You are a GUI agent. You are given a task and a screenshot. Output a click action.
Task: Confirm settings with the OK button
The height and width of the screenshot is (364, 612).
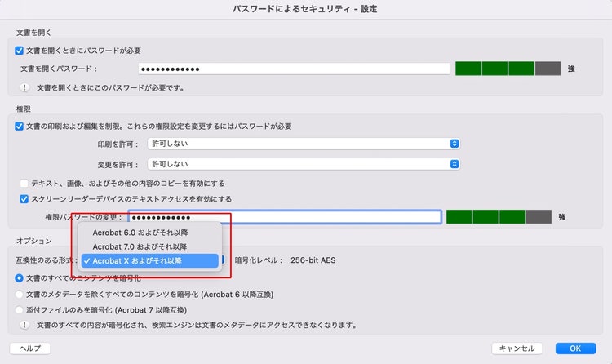(576, 348)
